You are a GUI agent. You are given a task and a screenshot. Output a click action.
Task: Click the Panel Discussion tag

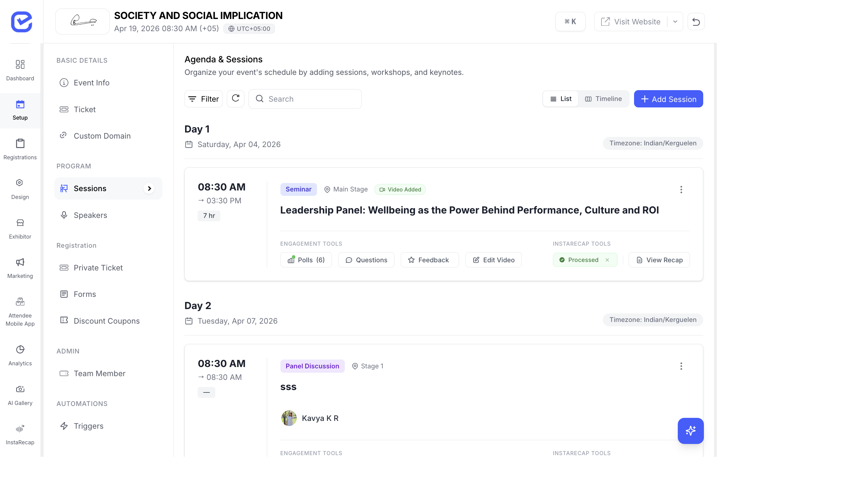tap(312, 366)
